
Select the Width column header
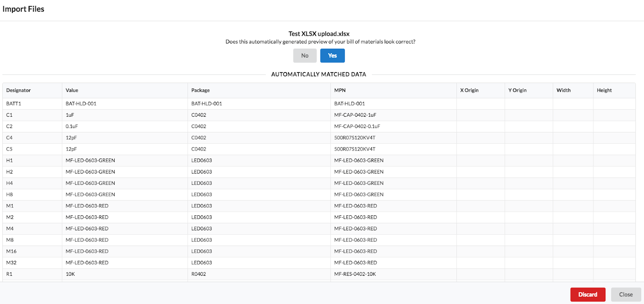click(563, 90)
